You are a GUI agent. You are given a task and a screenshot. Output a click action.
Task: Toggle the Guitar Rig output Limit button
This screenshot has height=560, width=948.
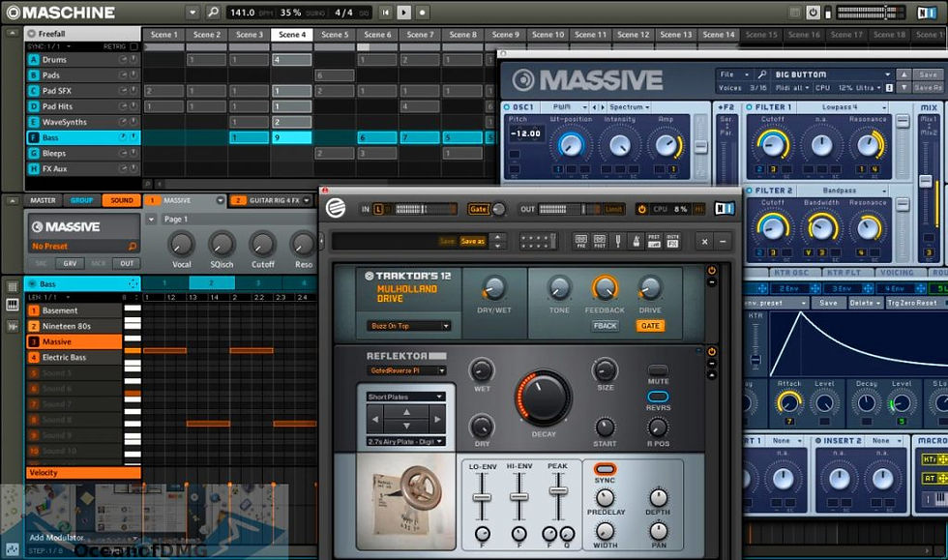pos(613,209)
